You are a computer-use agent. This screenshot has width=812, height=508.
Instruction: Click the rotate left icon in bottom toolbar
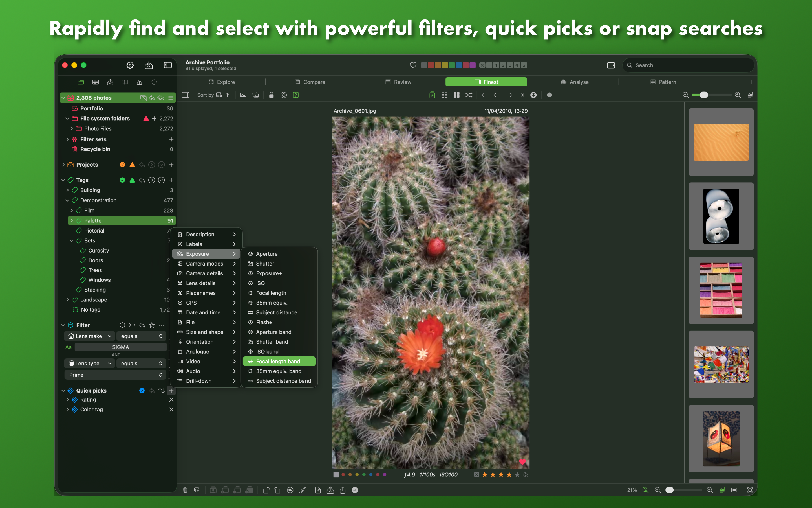(266, 490)
